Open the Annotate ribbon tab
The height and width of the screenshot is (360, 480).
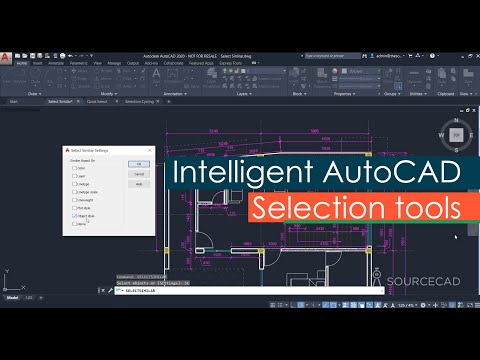tap(56, 63)
